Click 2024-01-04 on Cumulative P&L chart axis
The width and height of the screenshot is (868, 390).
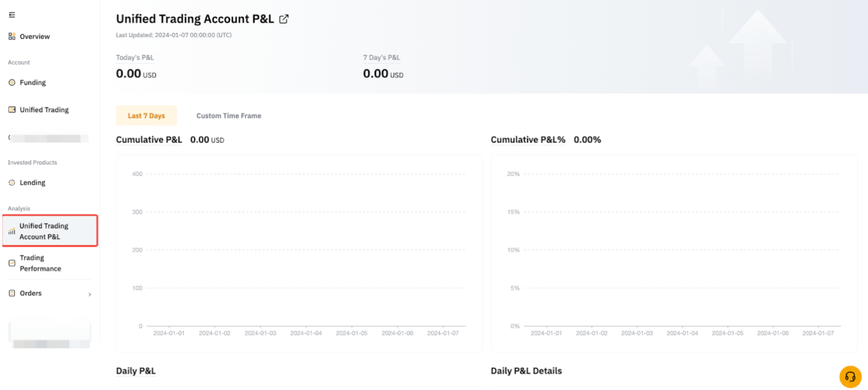click(306, 333)
